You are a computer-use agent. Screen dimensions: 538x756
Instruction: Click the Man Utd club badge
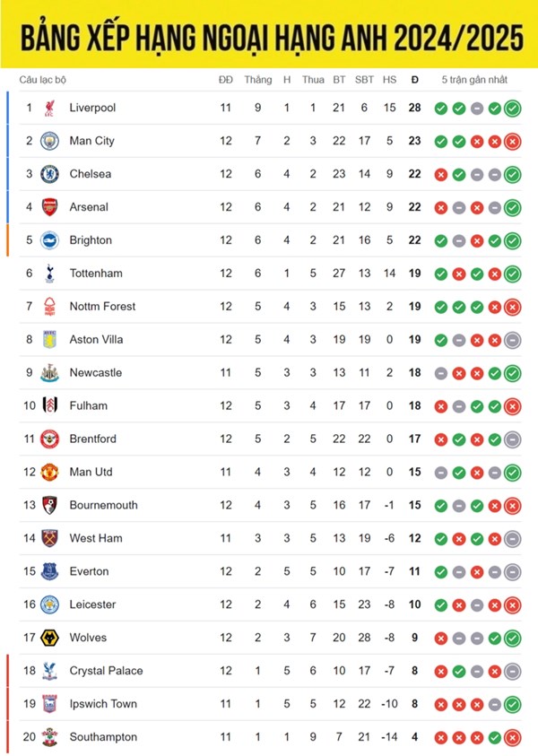[x=49, y=472]
